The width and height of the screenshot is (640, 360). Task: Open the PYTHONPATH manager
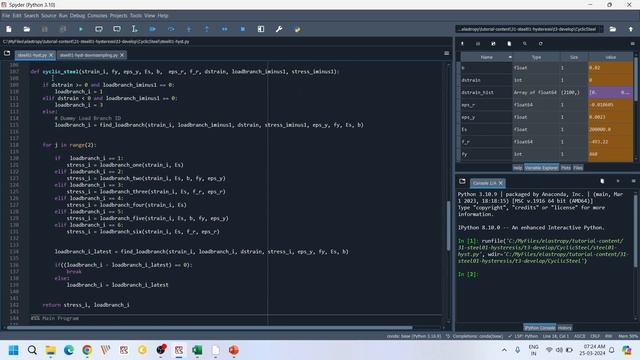[297, 29]
